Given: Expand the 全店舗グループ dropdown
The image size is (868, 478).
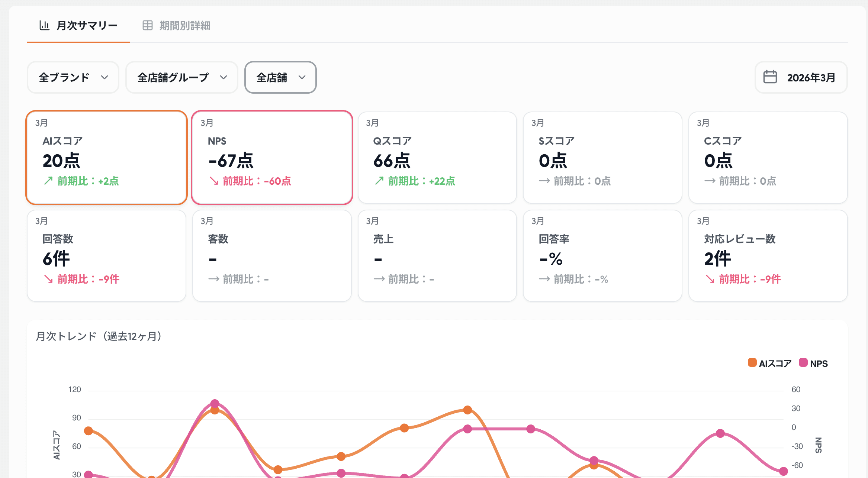Looking at the screenshot, I should 182,77.
